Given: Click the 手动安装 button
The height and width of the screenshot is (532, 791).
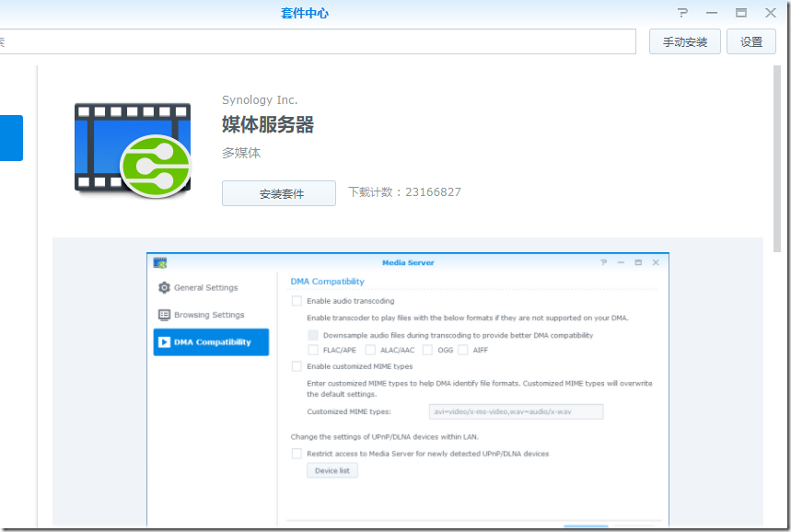Looking at the screenshot, I should coord(684,41).
